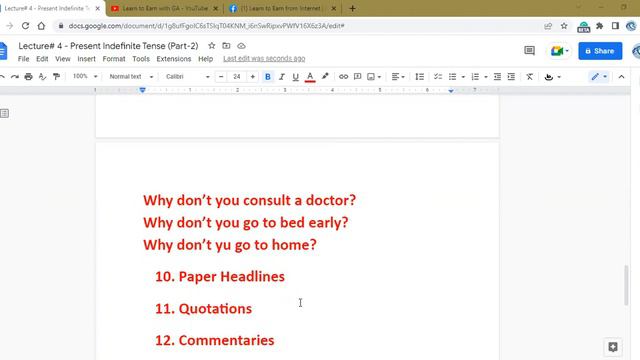The image size is (640, 360).
Task: Open the Format menu
Action: click(x=114, y=59)
